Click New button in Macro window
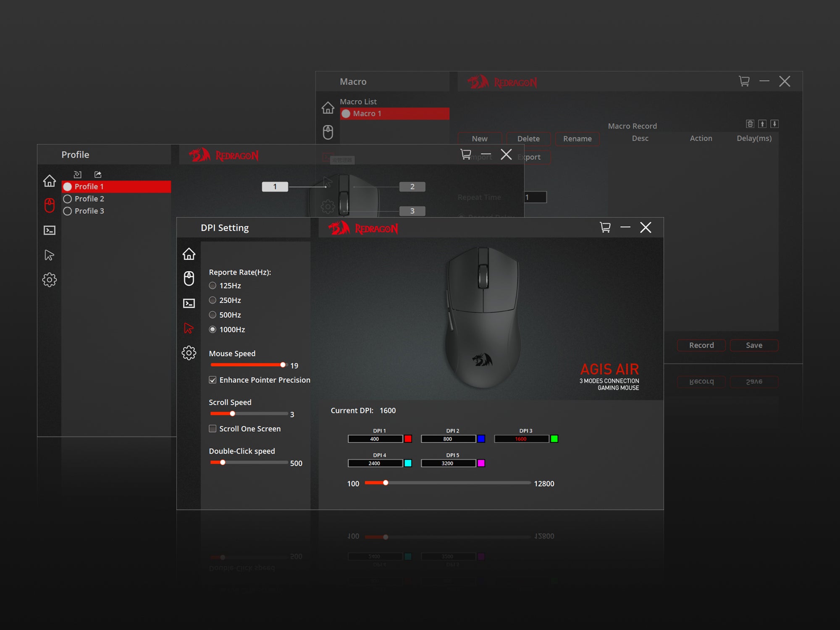840x630 pixels. pyautogui.click(x=480, y=139)
